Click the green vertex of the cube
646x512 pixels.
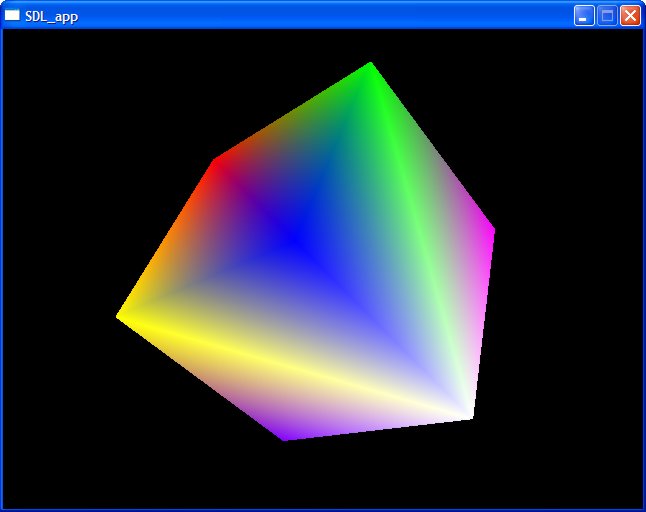(370, 66)
